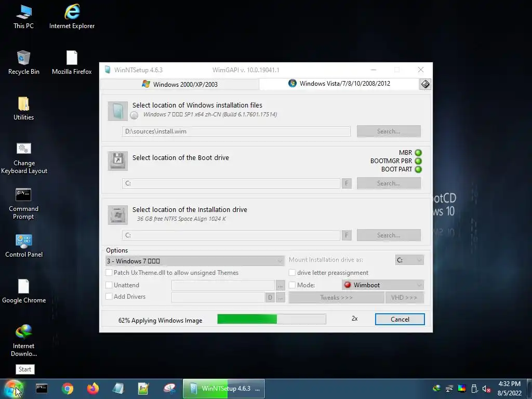Click the muted volume tray icon
532x399 pixels.
[486, 389]
